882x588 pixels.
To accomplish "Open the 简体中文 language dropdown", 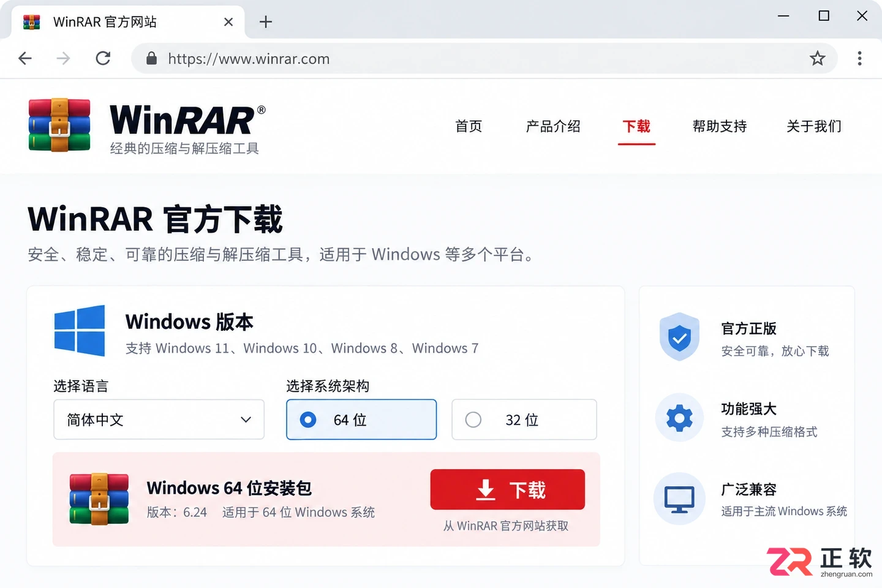I will pyautogui.click(x=159, y=420).
